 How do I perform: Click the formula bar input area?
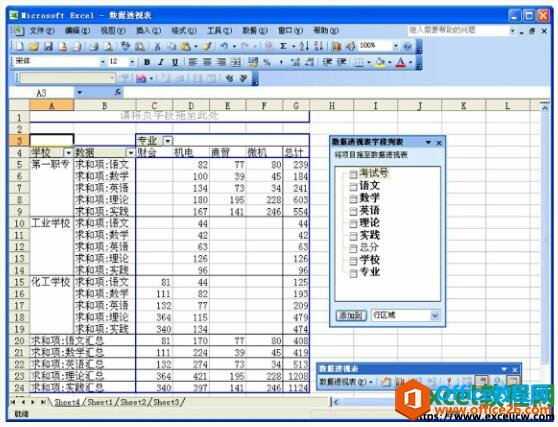[336, 93]
